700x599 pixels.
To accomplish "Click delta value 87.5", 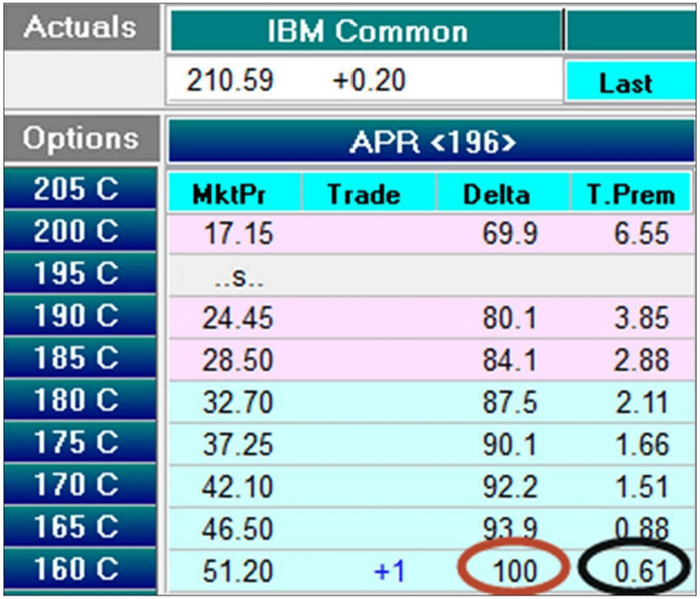I will coord(510,402).
